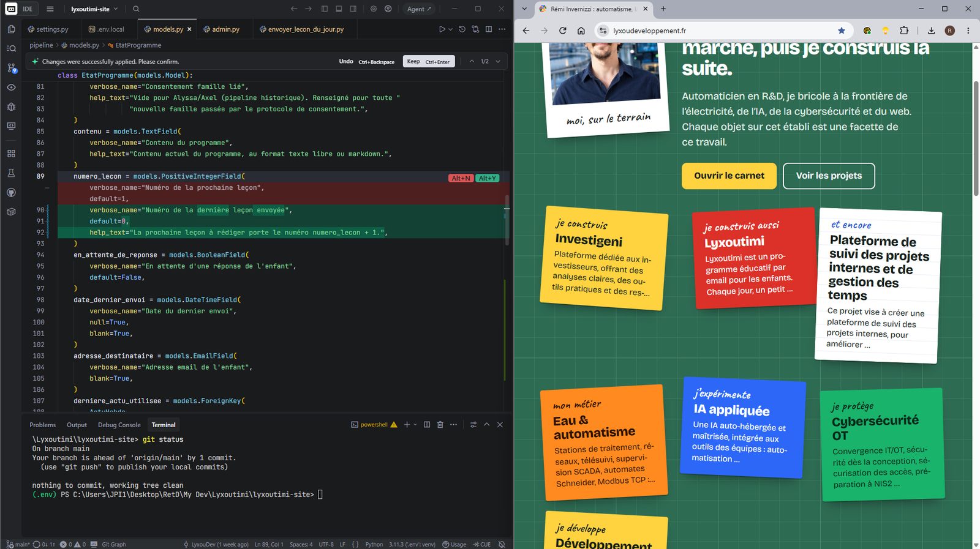The height and width of the screenshot is (549, 980).
Task: Open the account profile icon in IDE
Action: [388, 9]
